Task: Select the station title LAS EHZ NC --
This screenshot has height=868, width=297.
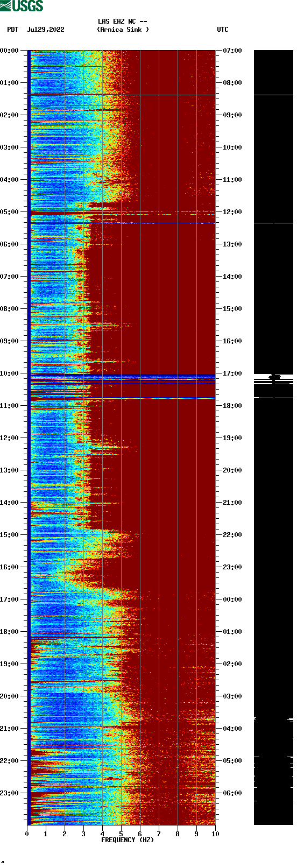Action: click(123, 22)
